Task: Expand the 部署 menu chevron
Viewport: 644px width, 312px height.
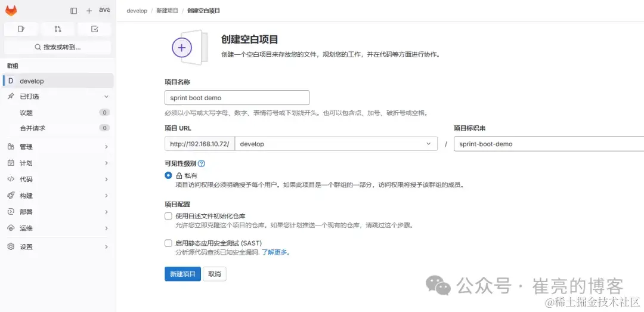Action: click(106, 212)
